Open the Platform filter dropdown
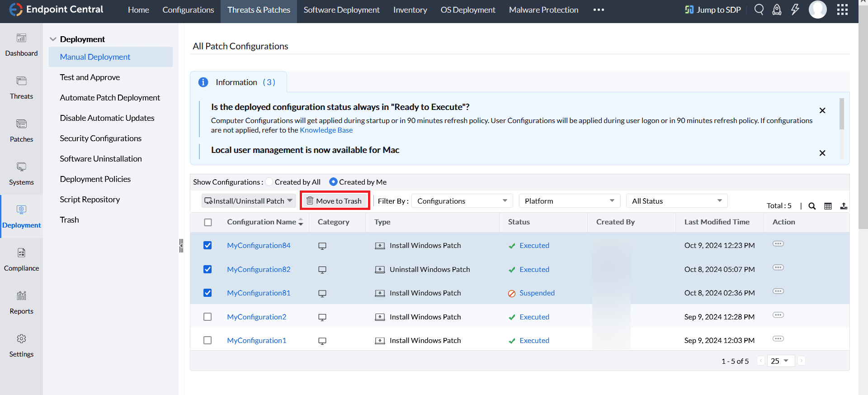Screen dimensions: 868x395 click(569, 201)
